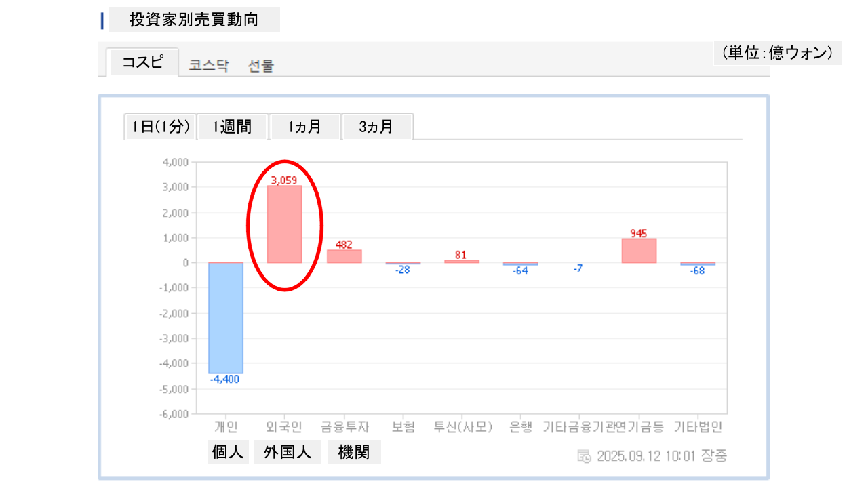Click the 기타법인 axis label
The image size is (868, 488).
click(698, 427)
